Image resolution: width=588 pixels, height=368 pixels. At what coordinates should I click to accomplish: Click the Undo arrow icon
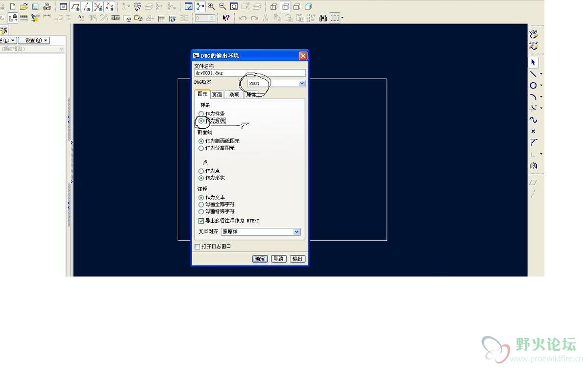click(242, 18)
